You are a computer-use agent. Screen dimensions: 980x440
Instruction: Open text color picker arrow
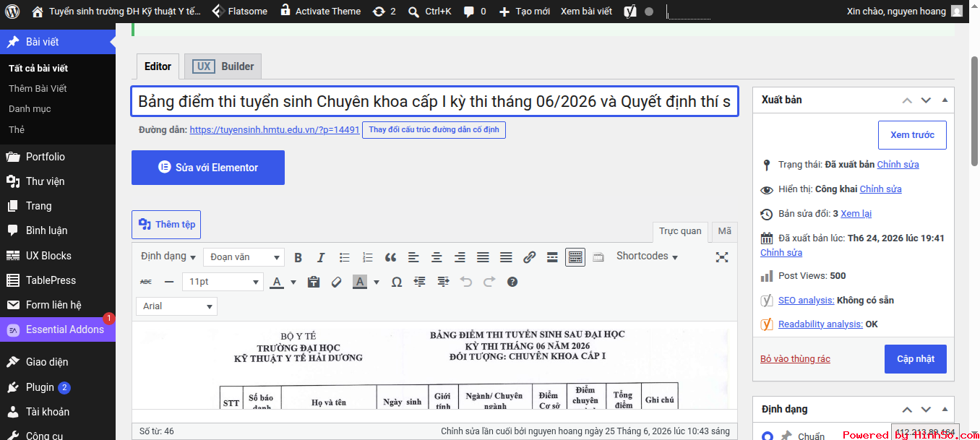(x=293, y=282)
